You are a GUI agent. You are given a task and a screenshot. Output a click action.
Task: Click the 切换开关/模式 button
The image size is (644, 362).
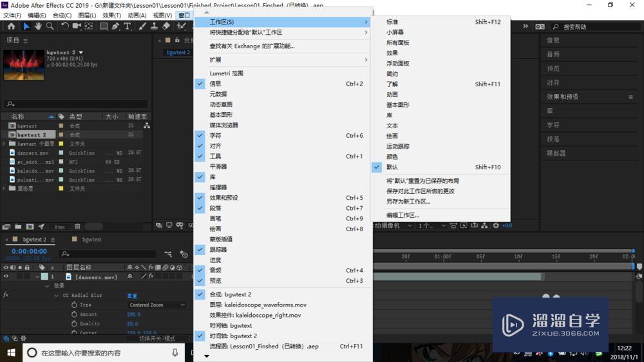coord(157,339)
